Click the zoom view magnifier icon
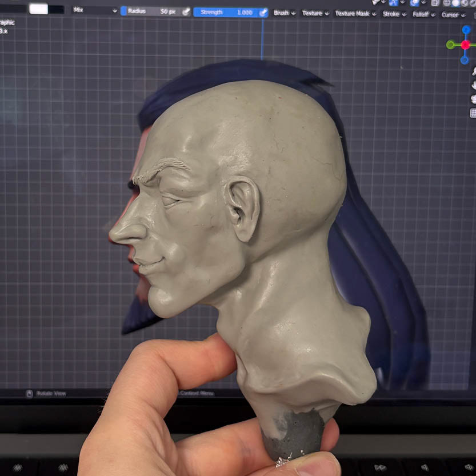 pos(474,71)
